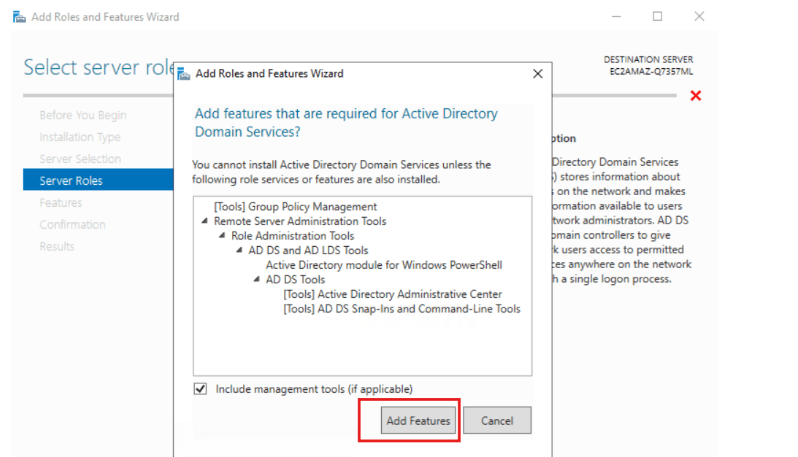The height and width of the screenshot is (457, 798).
Task: Click the dialog heading about Active Directory
Action: (x=346, y=123)
